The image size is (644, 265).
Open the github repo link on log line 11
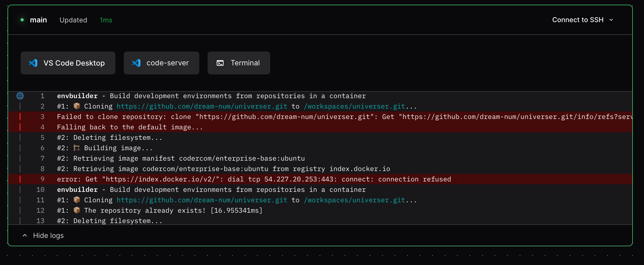tap(202, 200)
